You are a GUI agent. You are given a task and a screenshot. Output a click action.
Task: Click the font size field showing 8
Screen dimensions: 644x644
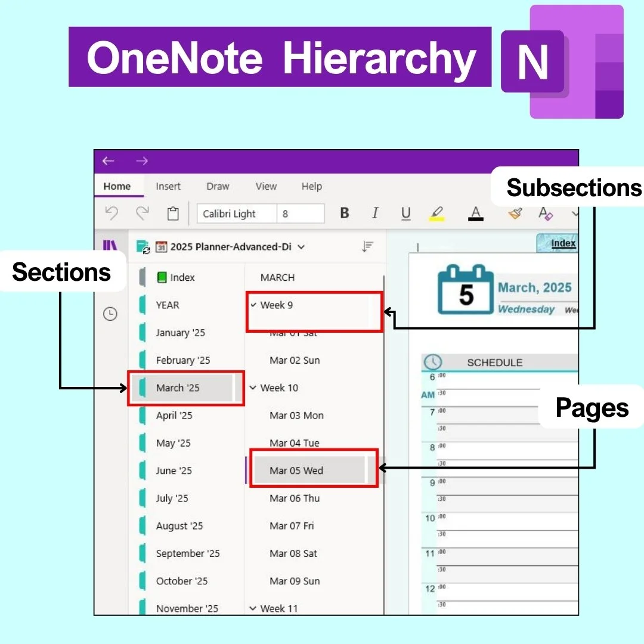pyautogui.click(x=301, y=213)
